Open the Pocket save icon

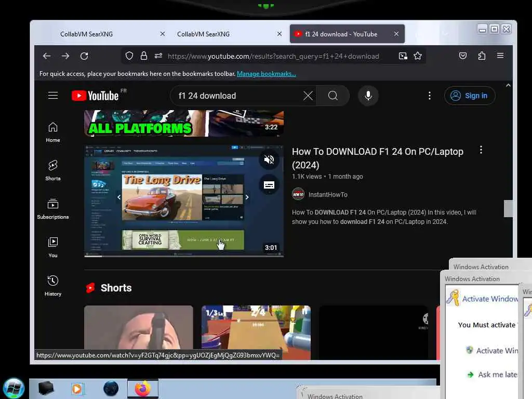pyautogui.click(x=463, y=56)
